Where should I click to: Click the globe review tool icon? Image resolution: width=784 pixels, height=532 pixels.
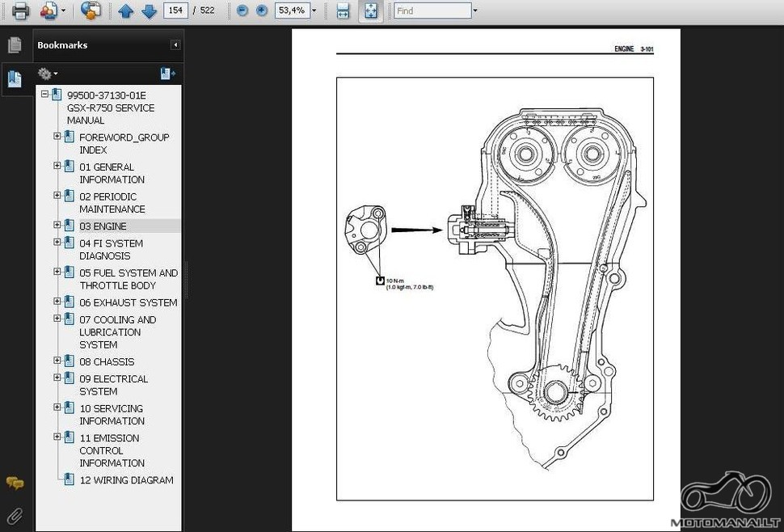[x=91, y=11]
